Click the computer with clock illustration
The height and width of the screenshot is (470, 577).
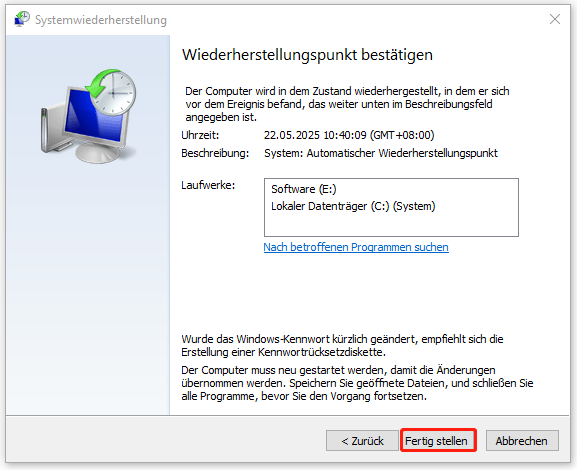88,116
